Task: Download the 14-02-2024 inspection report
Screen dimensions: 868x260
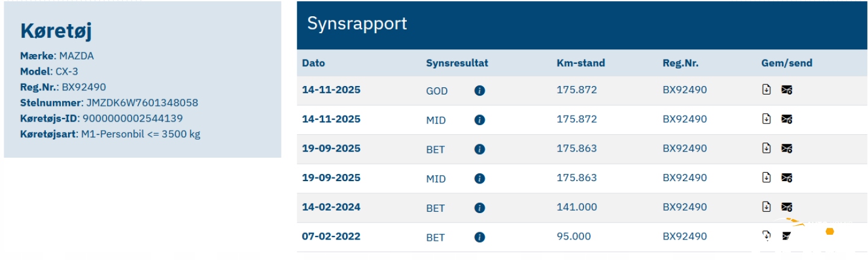Action: tap(767, 206)
